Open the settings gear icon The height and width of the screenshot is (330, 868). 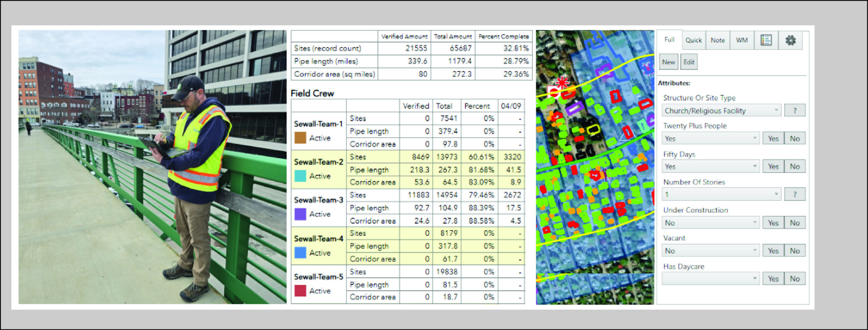pyautogui.click(x=790, y=40)
